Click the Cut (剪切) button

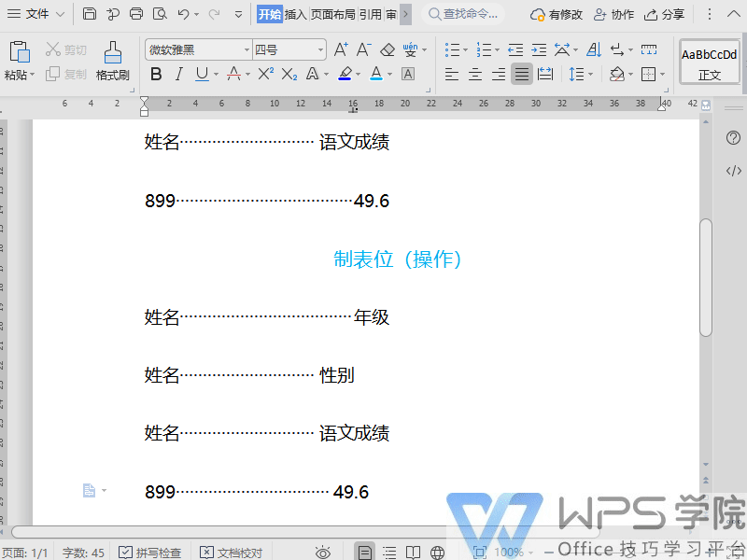point(66,49)
